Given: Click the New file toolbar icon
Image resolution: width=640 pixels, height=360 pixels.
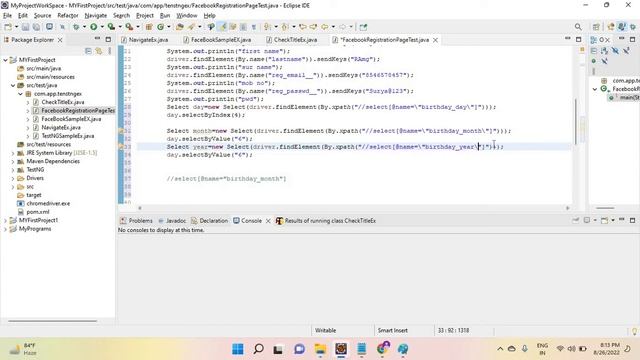Looking at the screenshot, I should 8,27.
